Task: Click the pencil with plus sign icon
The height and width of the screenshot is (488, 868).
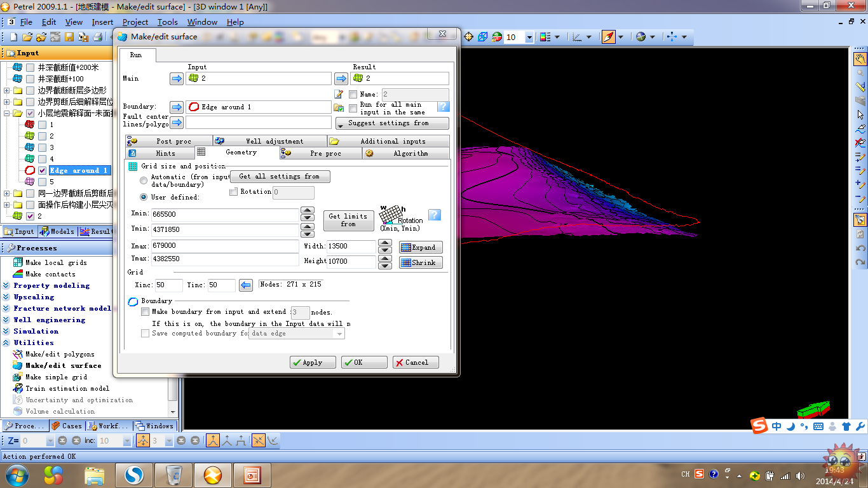Action: pos(860,185)
